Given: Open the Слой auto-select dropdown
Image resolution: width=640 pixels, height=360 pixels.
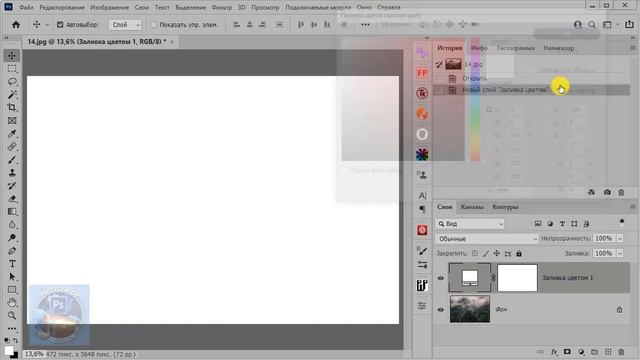Looking at the screenshot, I should coord(125,25).
